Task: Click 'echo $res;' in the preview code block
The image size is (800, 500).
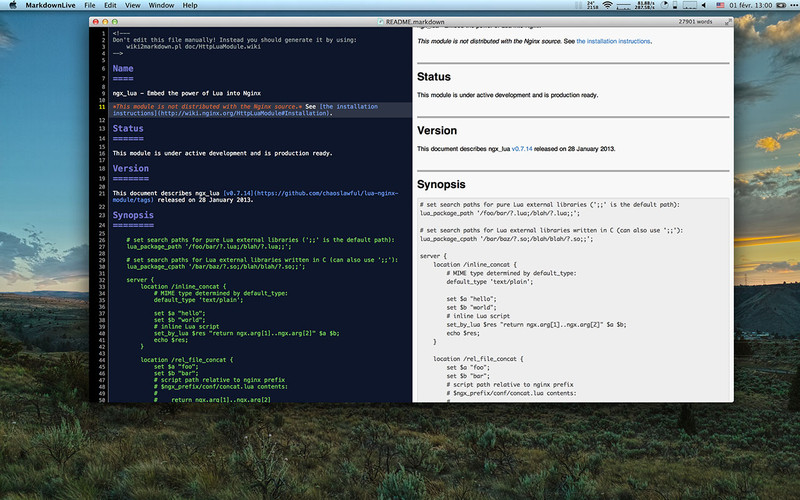Action: coord(464,333)
